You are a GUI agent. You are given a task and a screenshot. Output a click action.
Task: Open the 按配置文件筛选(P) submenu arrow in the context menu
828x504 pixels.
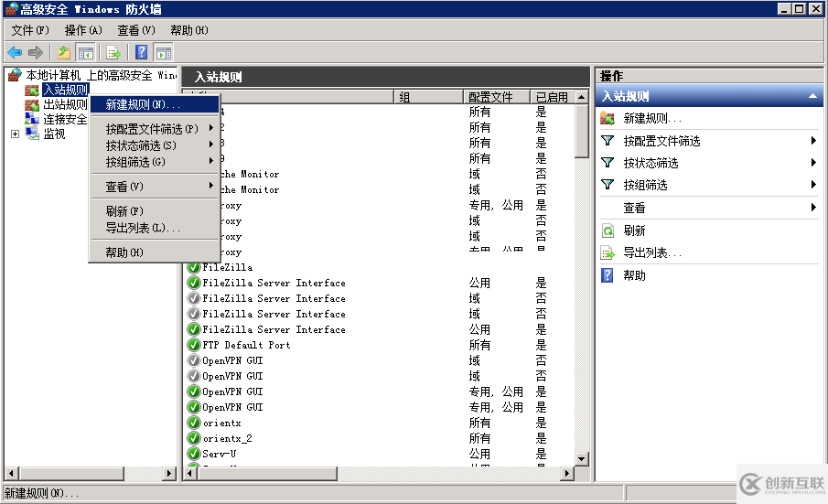click(210, 128)
